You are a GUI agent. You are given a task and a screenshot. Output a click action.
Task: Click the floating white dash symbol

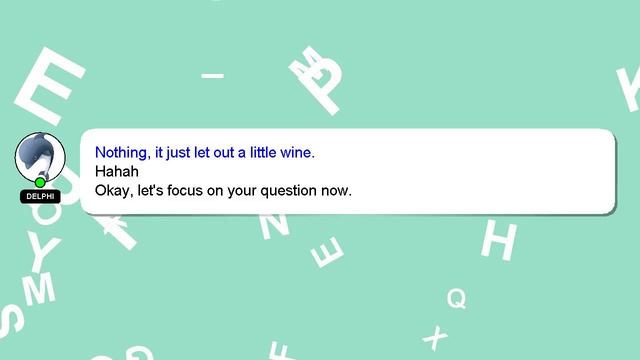[213, 76]
